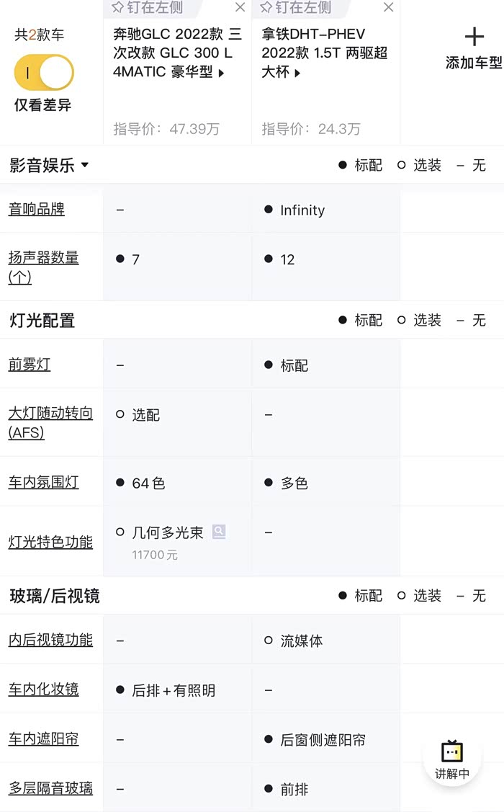Viewport: 504px width, 812px height.
Task: Unpin the Mercedes GLC column pin icon
Action: point(117,8)
